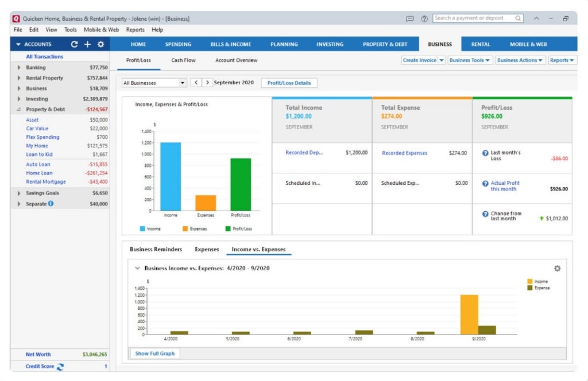588x381 pixels.
Task: Collapse the toolbar with the up chevron
Action: 536,18
